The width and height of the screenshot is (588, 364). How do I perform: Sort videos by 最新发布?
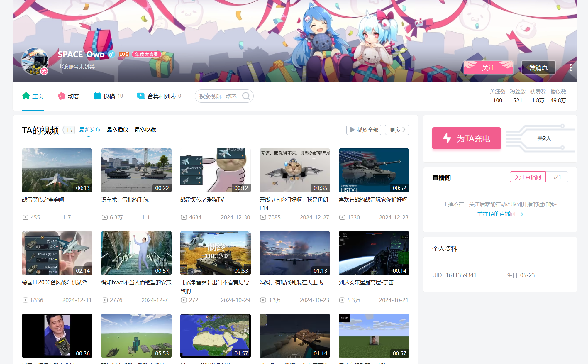(x=90, y=130)
